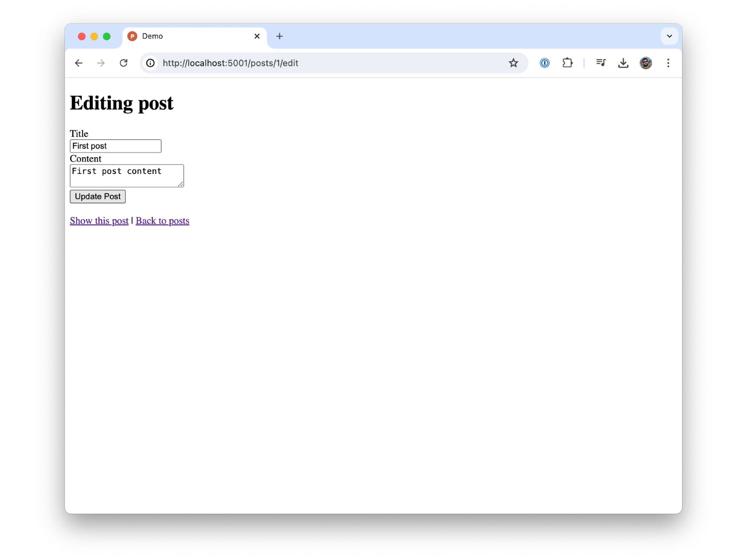Open the profile avatar
This screenshot has width=747, height=560.
[645, 63]
